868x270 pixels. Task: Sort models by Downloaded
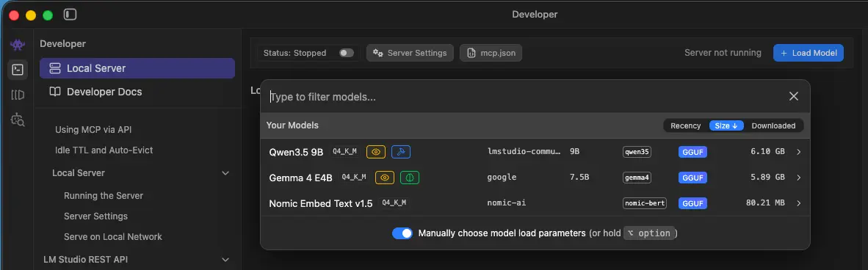click(x=773, y=125)
